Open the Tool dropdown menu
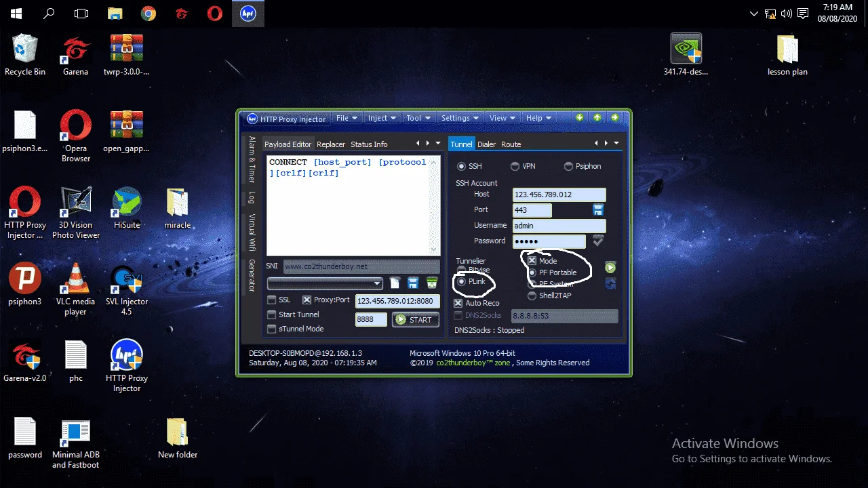 point(418,118)
